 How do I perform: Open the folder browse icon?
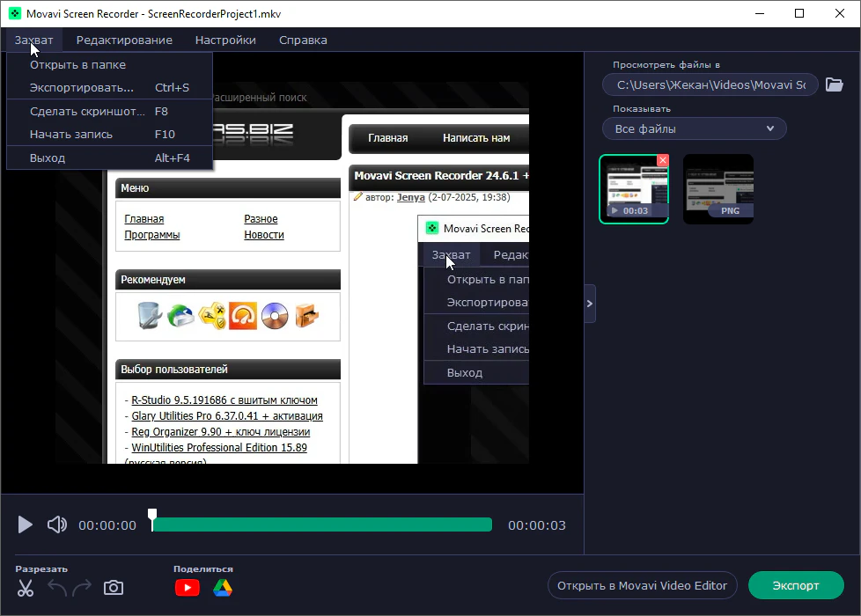[834, 84]
